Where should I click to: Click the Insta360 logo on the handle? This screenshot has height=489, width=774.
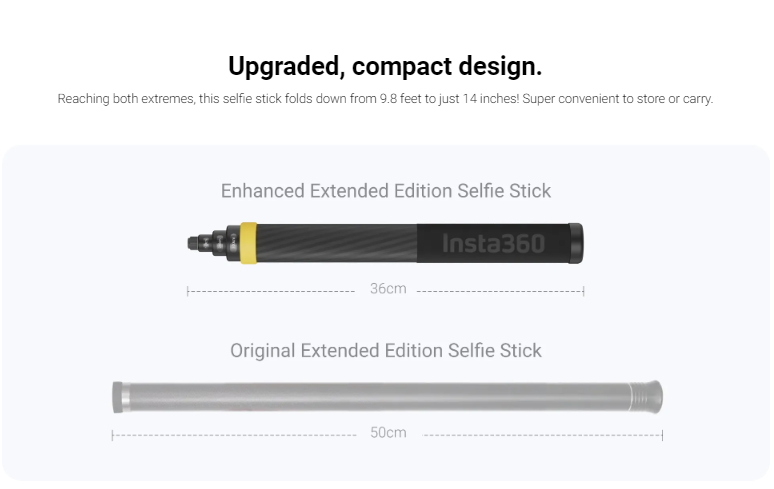[493, 243]
